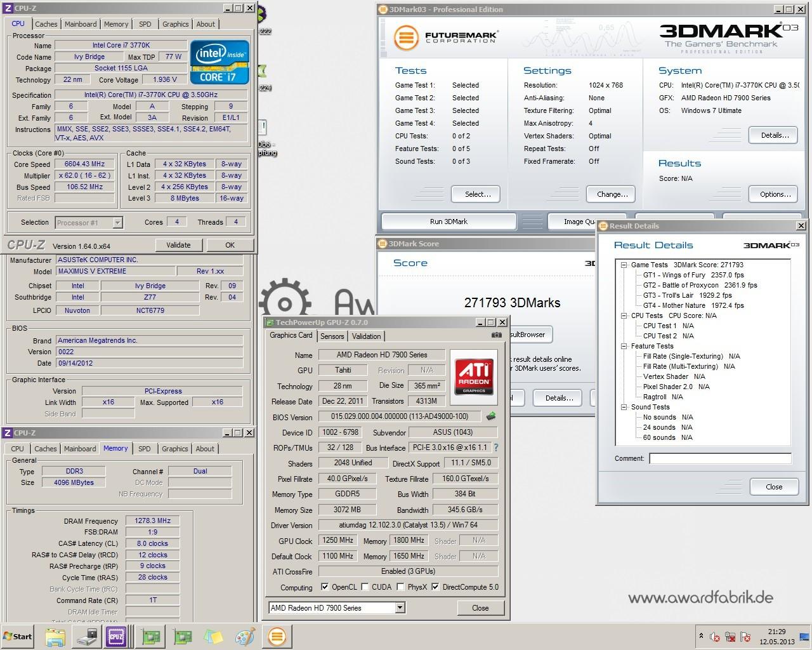Open SPD tab in bottom CPU-Z window
Screen dimensions: 812x650
click(145, 449)
